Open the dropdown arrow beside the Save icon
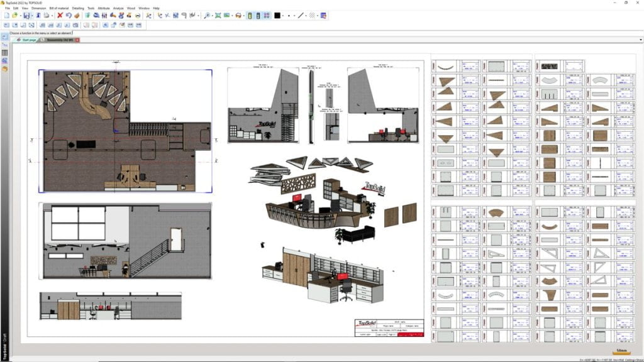The width and height of the screenshot is (644, 362). click(32, 17)
